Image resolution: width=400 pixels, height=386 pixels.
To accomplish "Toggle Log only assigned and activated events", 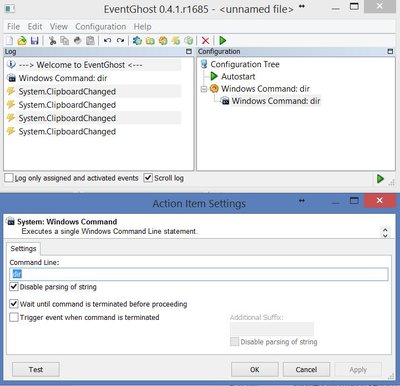I will [9, 178].
